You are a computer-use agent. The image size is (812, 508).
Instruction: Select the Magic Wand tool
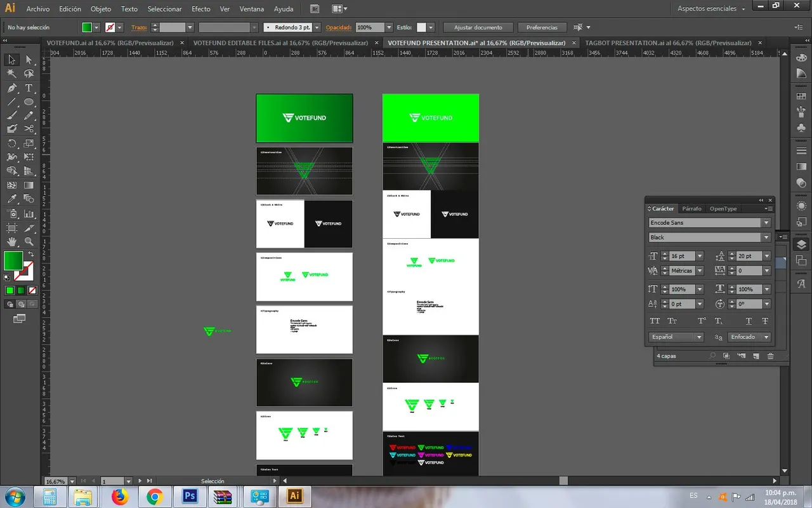pyautogui.click(x=11, y=74)
